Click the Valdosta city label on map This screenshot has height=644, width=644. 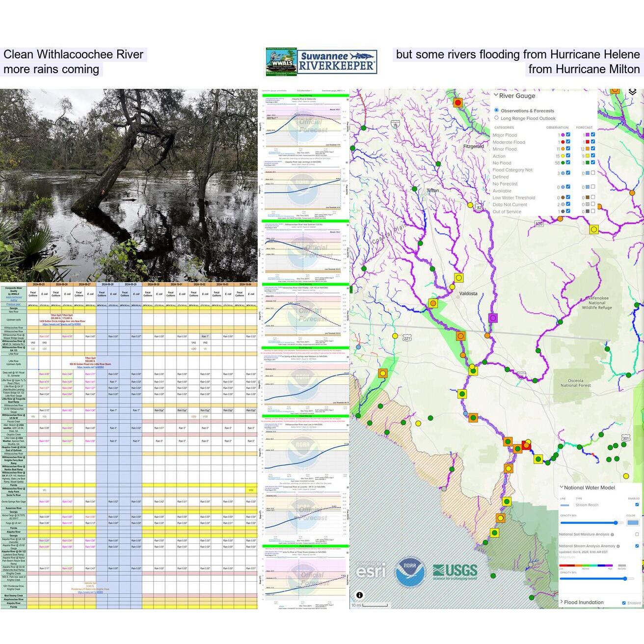point(468,293)
